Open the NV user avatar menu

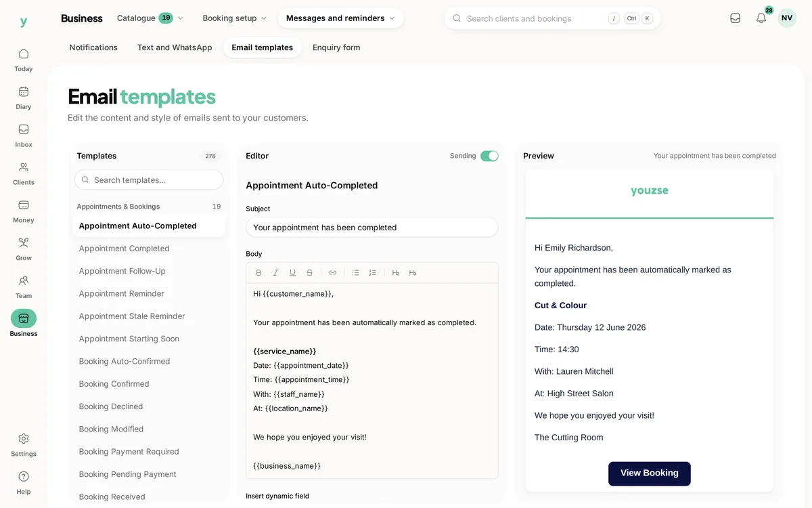[787, 18]
